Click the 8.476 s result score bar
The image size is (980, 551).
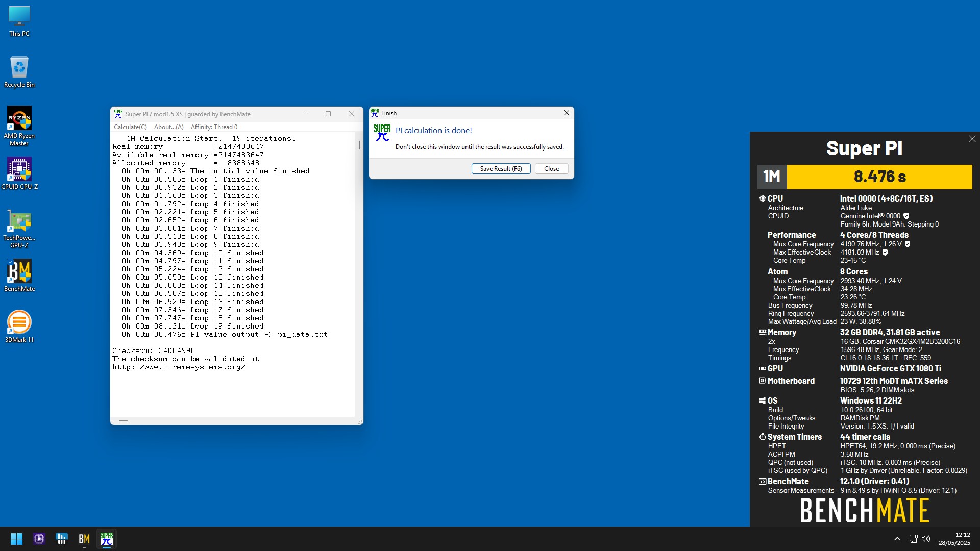pyautogui.click(x=879, y=177)
